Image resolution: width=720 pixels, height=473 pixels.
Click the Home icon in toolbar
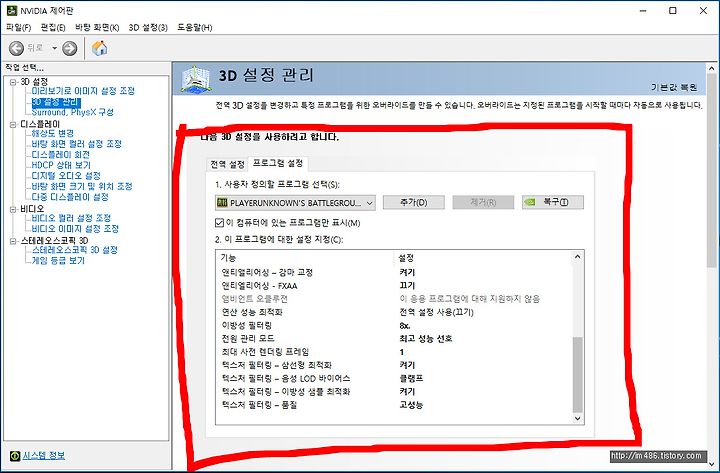[99, 48]
